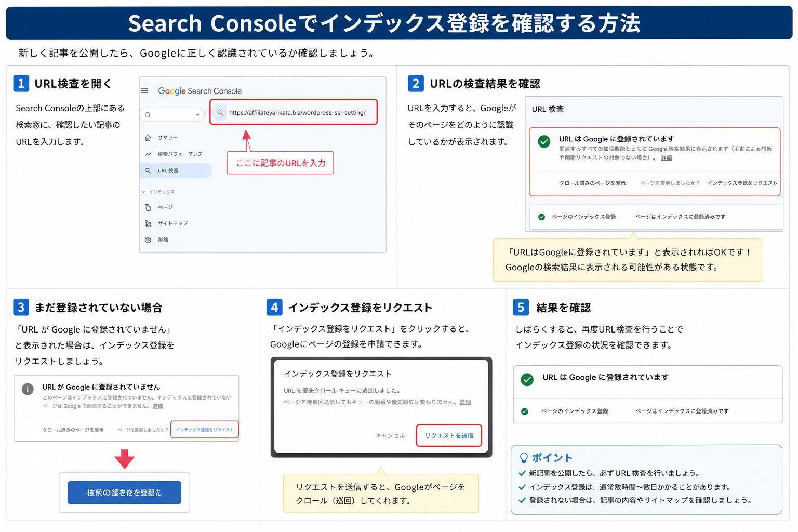The height and width of the screenshot is (532, 798).
Task: Click the インデックス登録をリクエスト dialog title
Action: pyautogui.click(x=338, y=374)
